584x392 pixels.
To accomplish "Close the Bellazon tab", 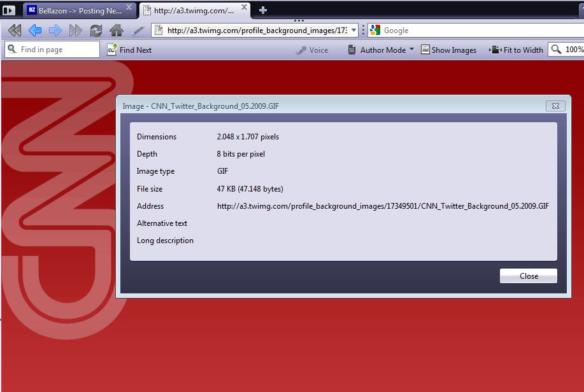I will coord(129,7).
